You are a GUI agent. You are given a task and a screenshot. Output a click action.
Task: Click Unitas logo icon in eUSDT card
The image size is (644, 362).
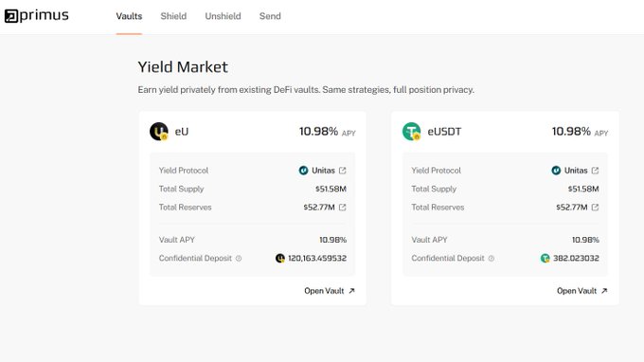point(556,171)
